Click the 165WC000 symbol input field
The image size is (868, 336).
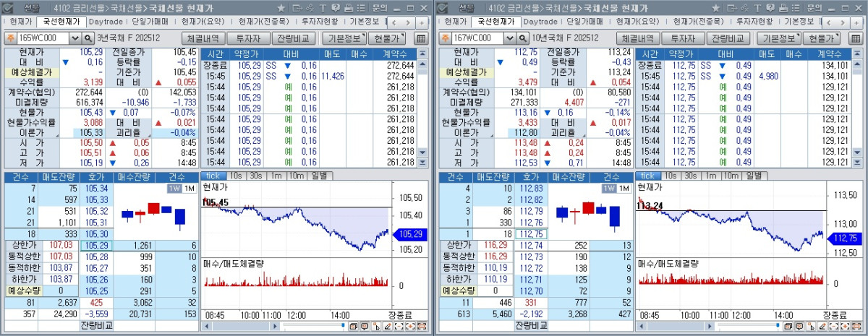[x=43, y=38]
